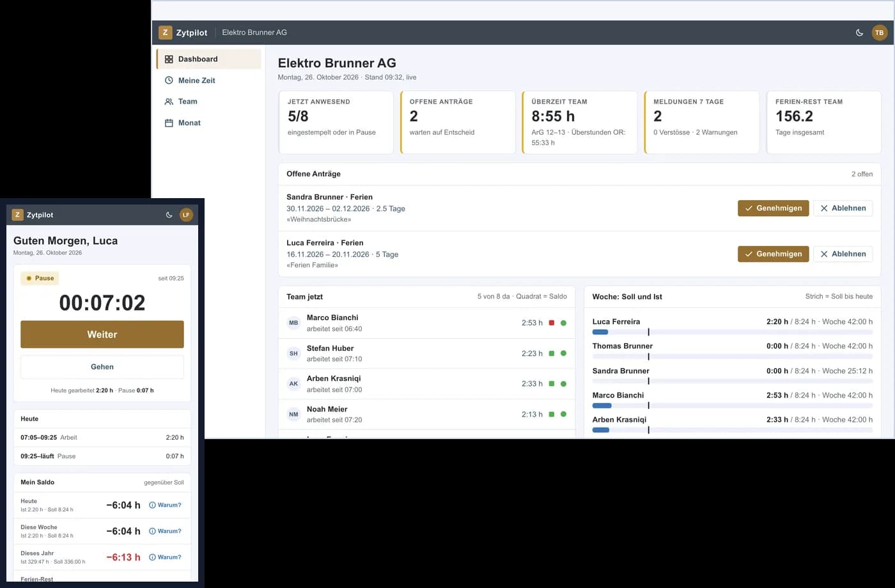
Task: Click Luca Ferreira's weekly Soll/Ist progress bar
Action: click(x=733, y=332)
